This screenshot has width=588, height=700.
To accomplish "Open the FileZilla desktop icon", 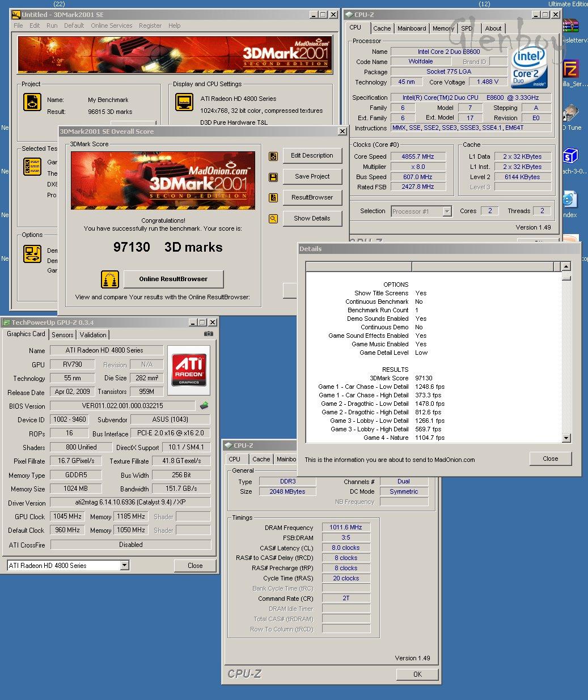I will tap(570, 70).
